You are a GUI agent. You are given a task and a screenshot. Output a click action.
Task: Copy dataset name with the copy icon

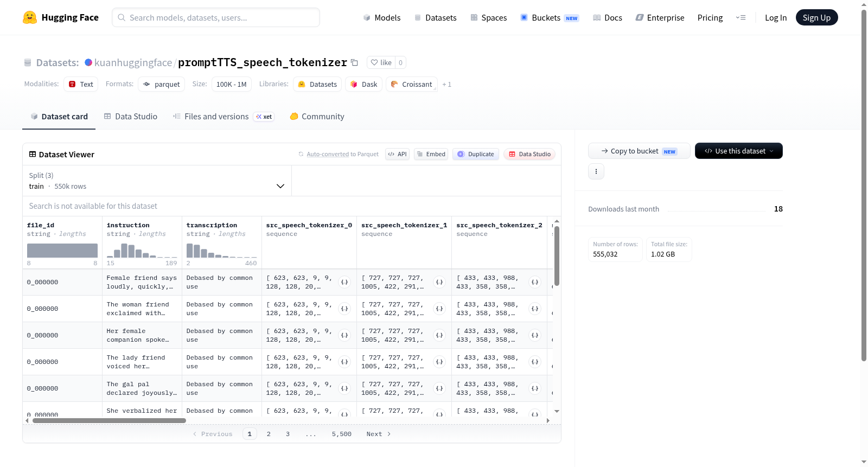coord(354,62)
